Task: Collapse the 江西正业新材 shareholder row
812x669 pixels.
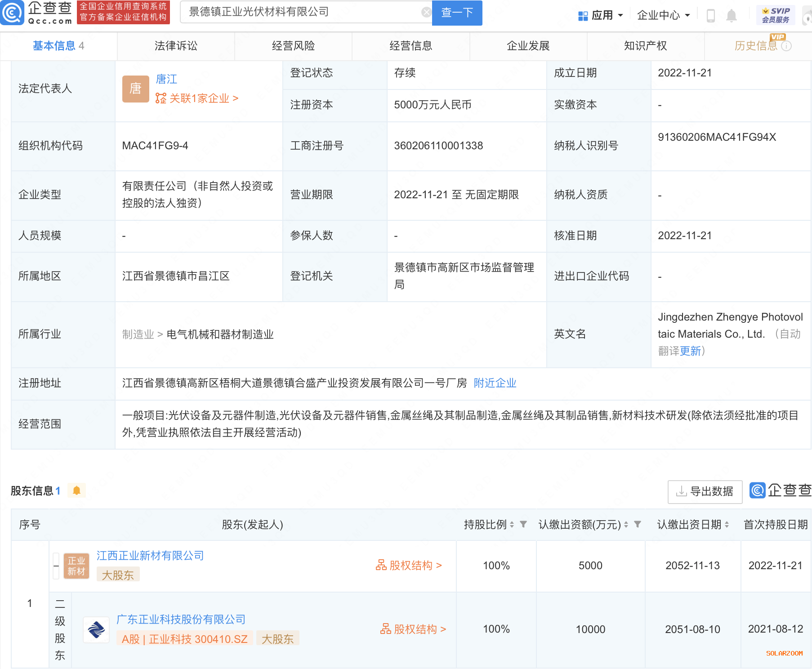Action: 56,566
